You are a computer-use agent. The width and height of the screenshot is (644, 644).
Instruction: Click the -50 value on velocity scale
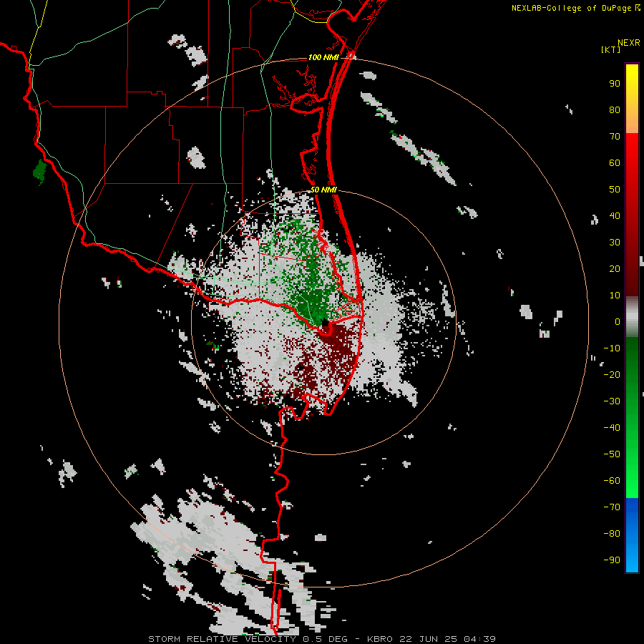[612, 454]
